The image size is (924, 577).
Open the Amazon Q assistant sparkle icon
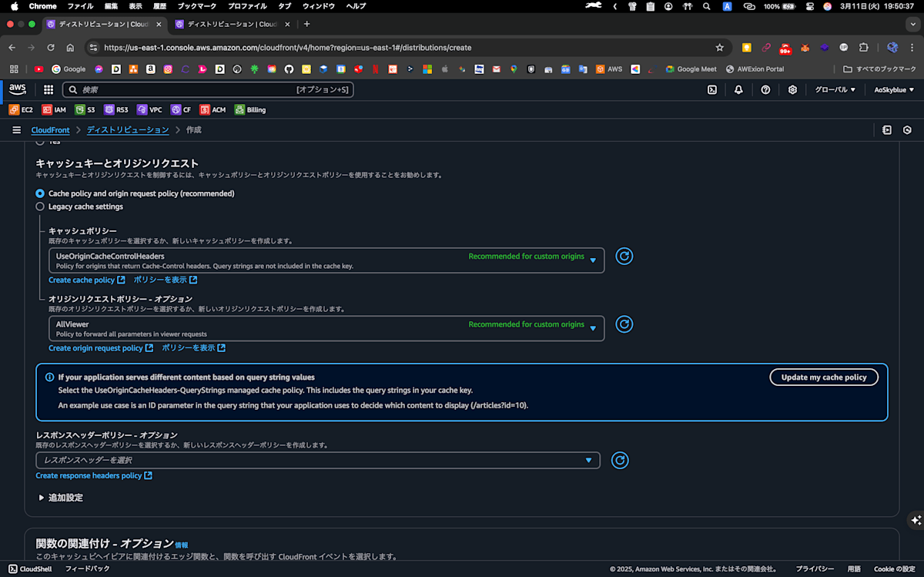tap(915, 520)
